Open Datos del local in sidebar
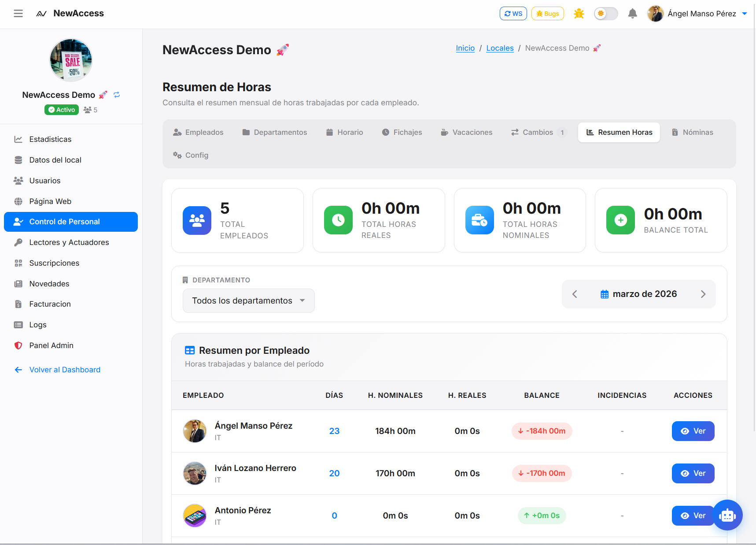 click(71, 160)
